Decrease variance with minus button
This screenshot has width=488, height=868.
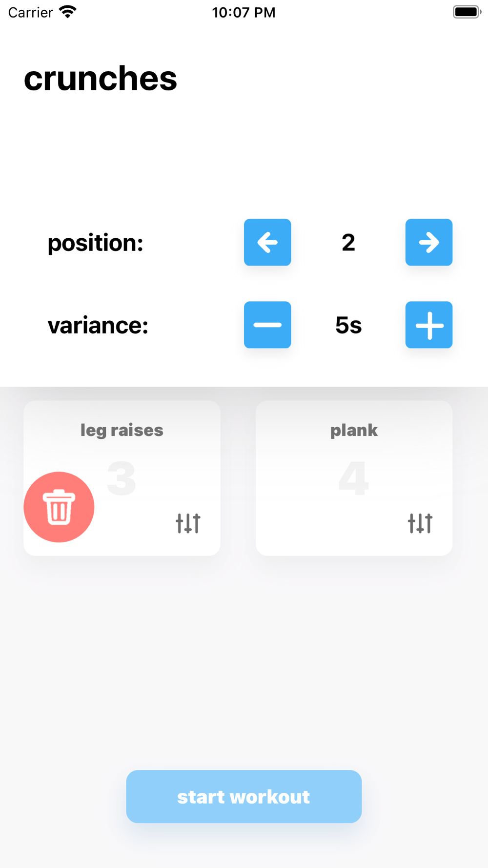(267, 325)
